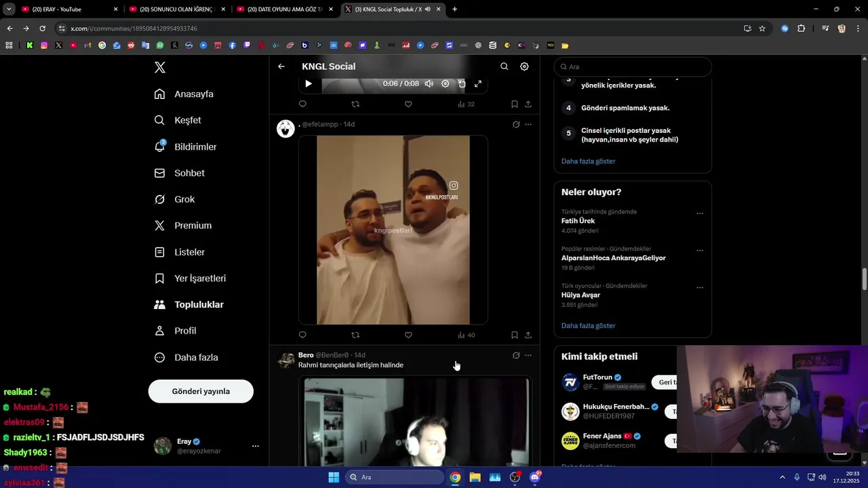
Task: Bookmark the @efelampp post
Action: coord(514,335)
